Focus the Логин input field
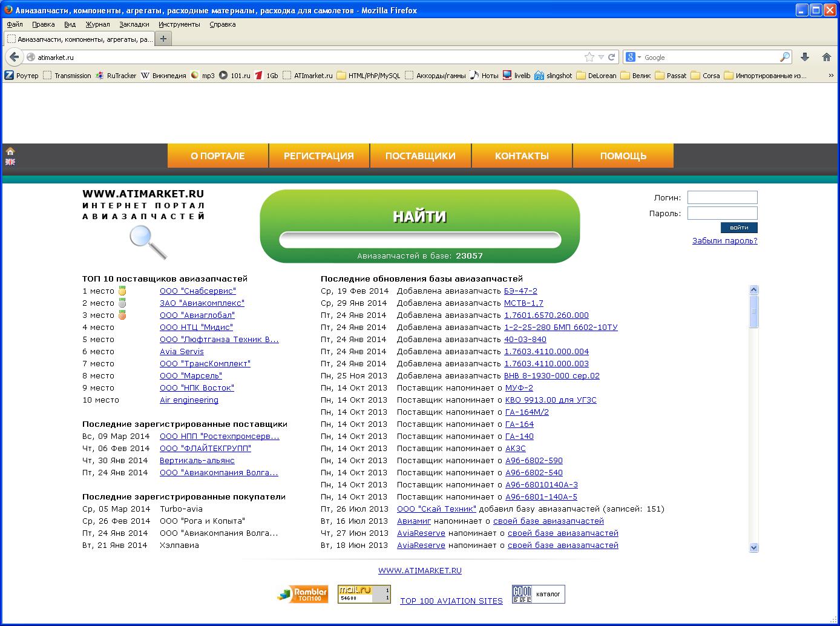 click(723, 197)
